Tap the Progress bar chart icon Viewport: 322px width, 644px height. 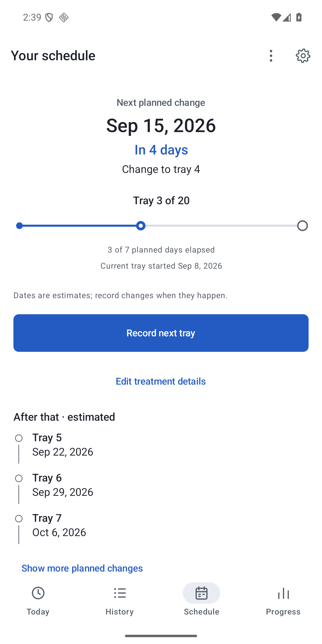pos(283,593)
